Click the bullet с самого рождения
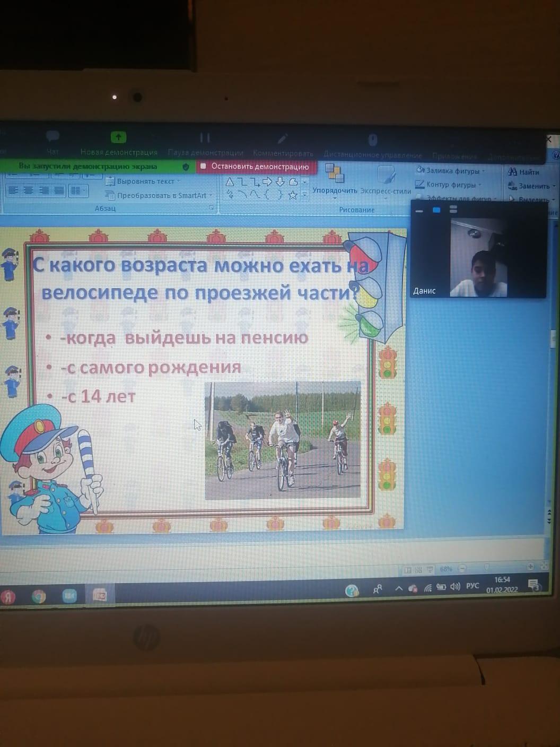Viewport: 560px width, 747px height. click(x=151, y=367)
